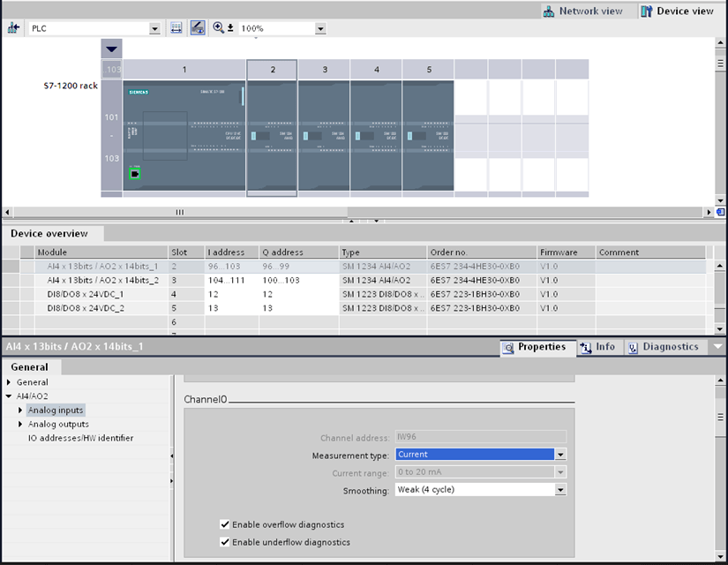Click the Channel address field IW96
The width and height of the screenshot is (728, 565).
(x=481, y=437)
